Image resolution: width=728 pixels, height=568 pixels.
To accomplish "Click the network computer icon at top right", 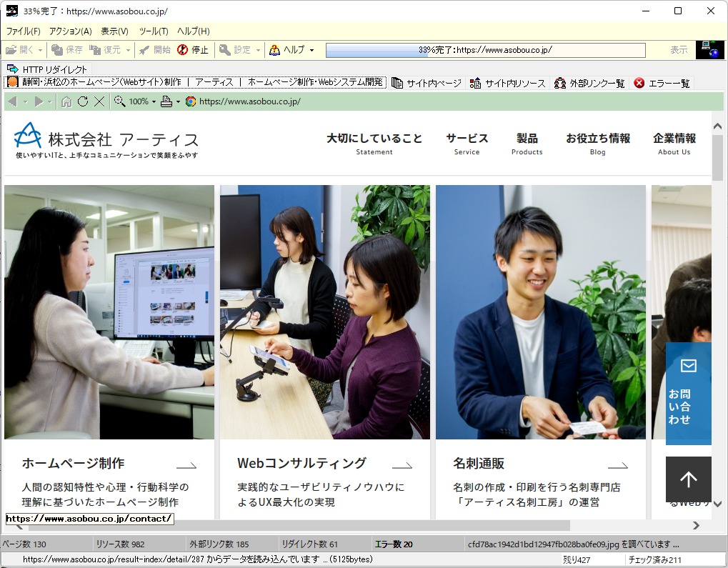I will [x=709, y=50].
